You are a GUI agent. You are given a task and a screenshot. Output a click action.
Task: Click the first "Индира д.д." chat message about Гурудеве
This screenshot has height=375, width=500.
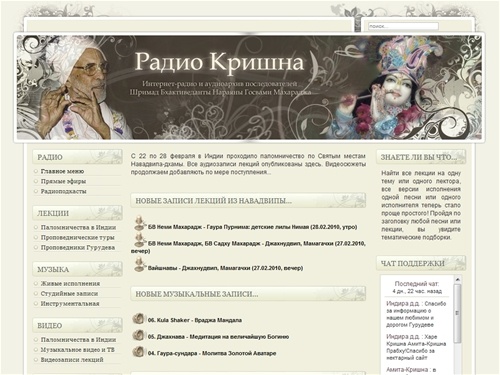pos(416,314)
